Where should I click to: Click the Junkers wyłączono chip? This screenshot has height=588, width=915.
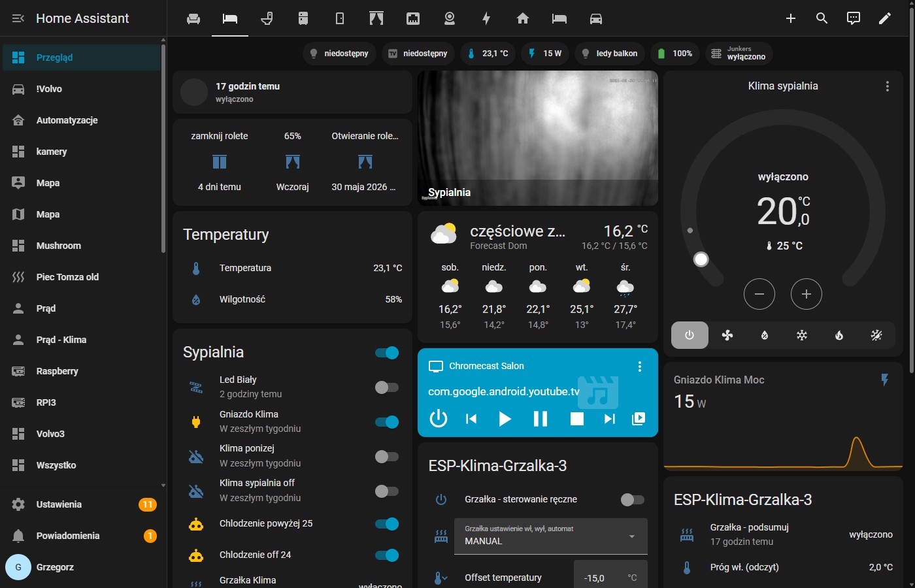[739, 54]
